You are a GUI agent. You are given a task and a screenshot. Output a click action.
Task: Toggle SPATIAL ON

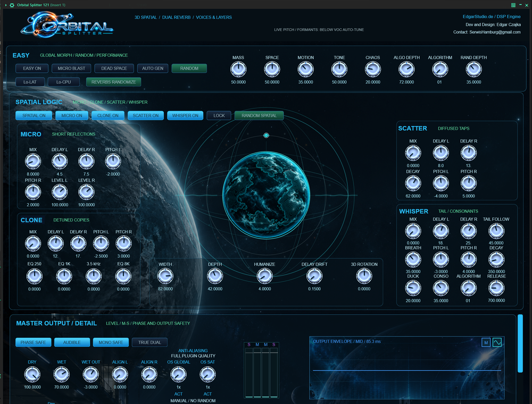[34, 115]
